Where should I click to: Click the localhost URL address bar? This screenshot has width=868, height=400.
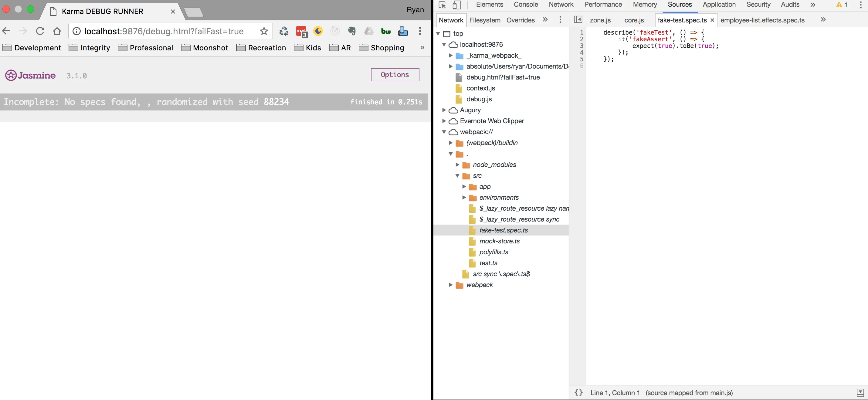click(164, 31)
